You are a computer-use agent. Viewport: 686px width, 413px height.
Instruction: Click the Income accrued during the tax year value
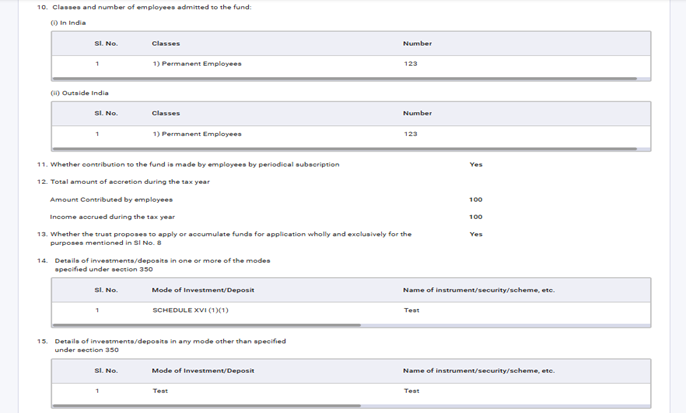pyautogui.click(x=475, y=217)
